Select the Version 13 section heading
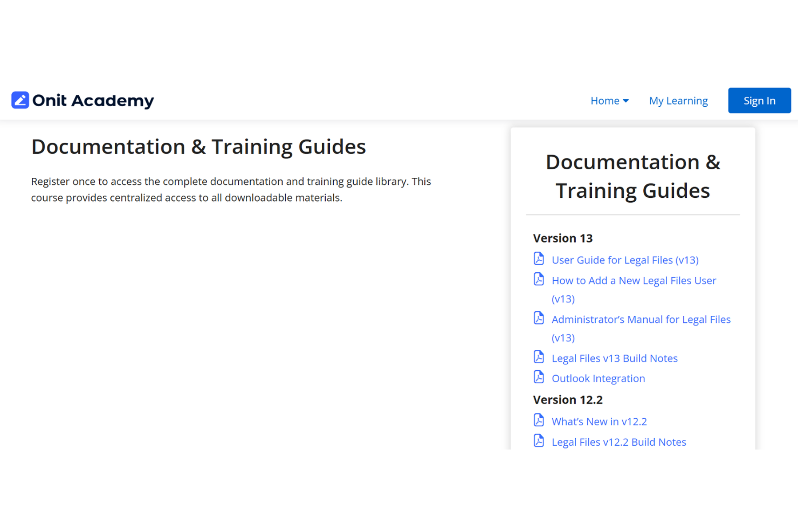The width and height of the screenshot is (798, 532). click(x=563, y=238)
